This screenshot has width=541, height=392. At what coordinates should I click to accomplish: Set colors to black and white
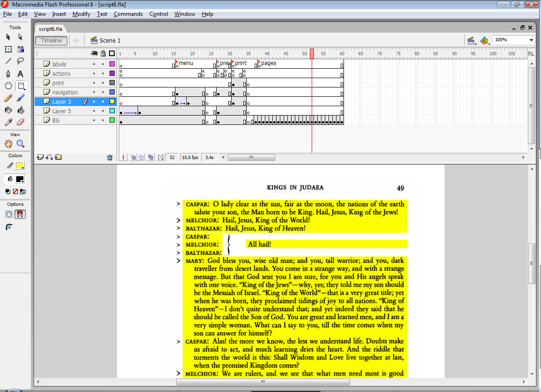point(8,192)
